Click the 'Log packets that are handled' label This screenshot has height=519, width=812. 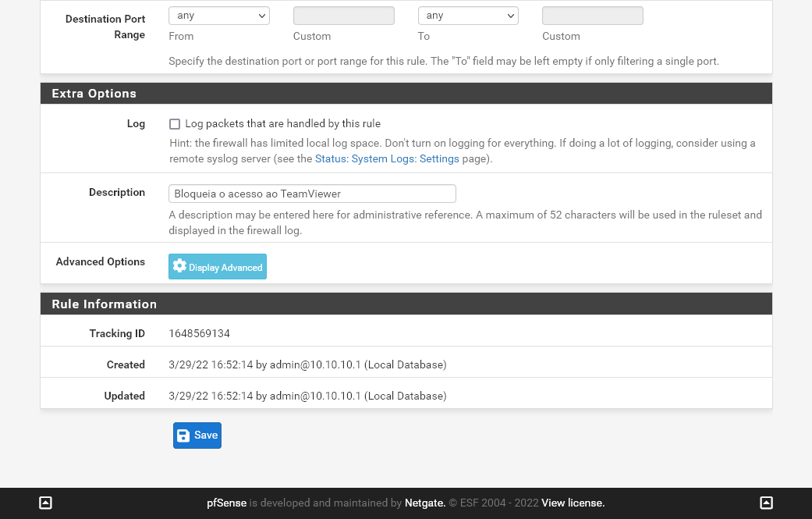point(282,124)
